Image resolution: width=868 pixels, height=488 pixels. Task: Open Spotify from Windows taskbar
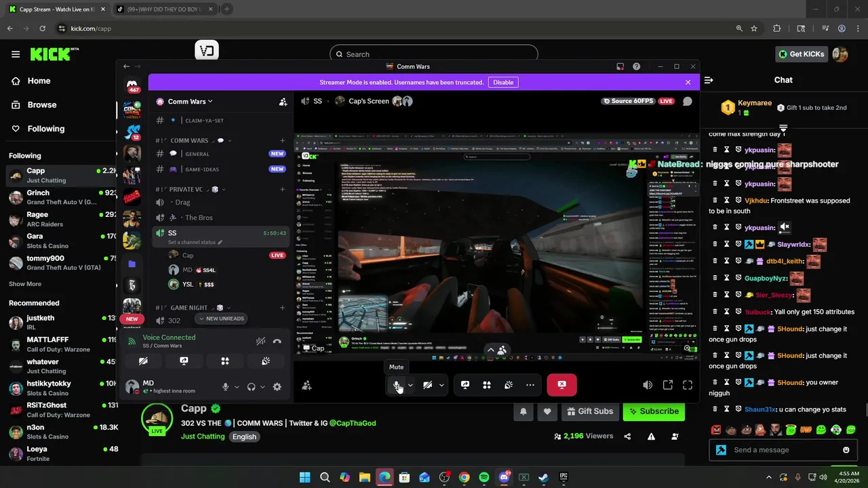(484, 477)
